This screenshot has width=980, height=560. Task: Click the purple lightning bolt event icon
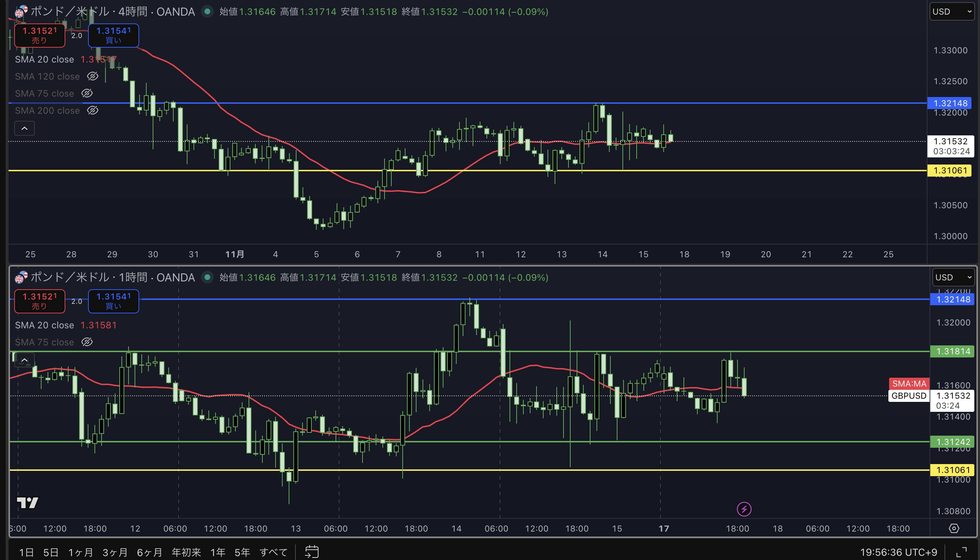(744, 509)
